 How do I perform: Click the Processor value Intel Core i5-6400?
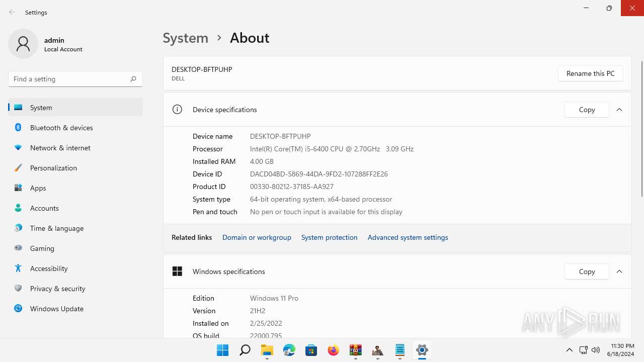tap(332, 149)
